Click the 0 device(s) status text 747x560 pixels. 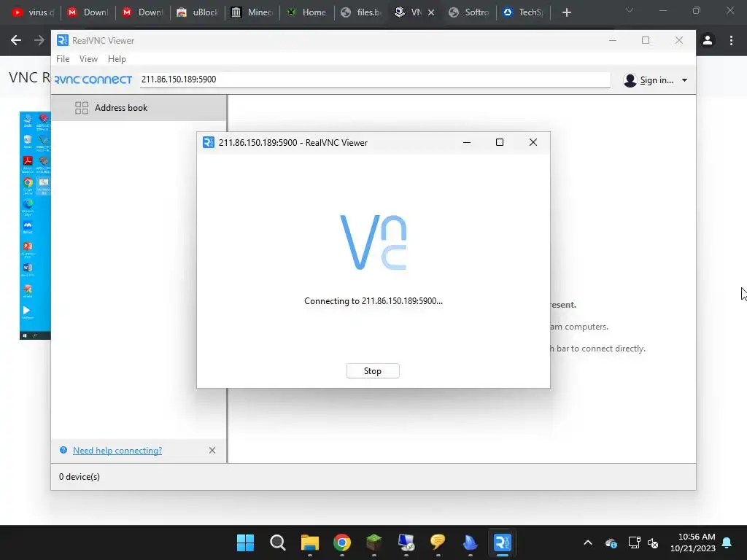point(80,477)
